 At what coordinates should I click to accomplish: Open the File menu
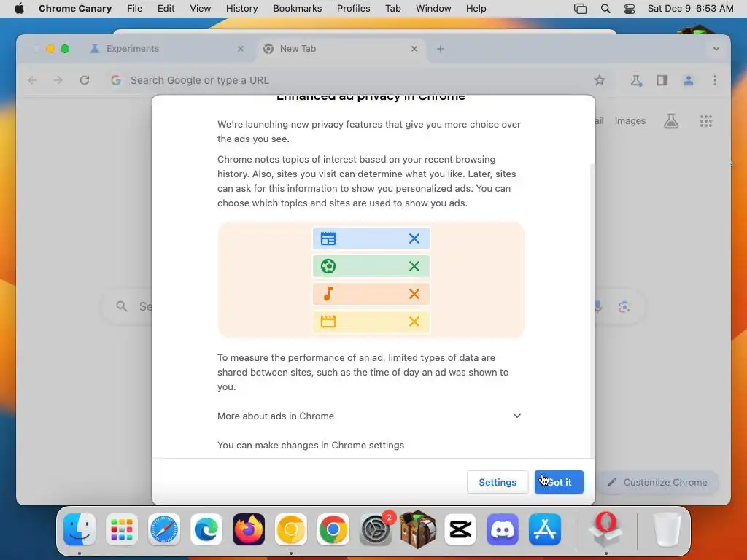(135, 9)
